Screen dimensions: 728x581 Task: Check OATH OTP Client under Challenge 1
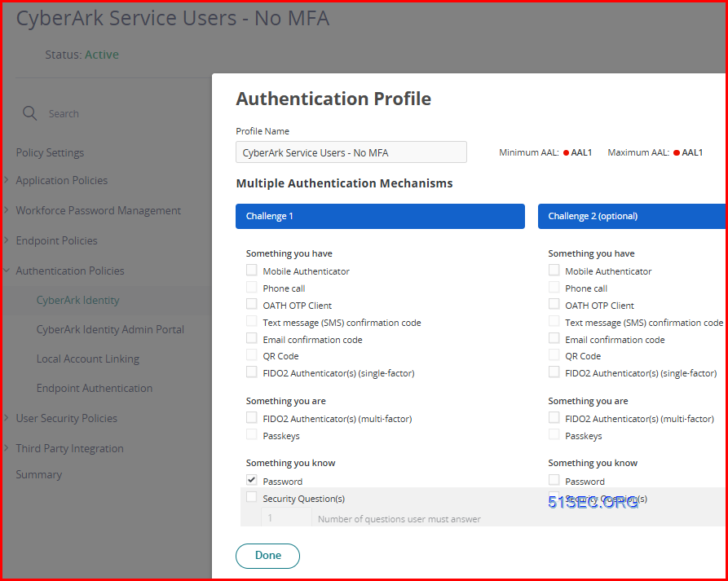(x=252, y=304)
